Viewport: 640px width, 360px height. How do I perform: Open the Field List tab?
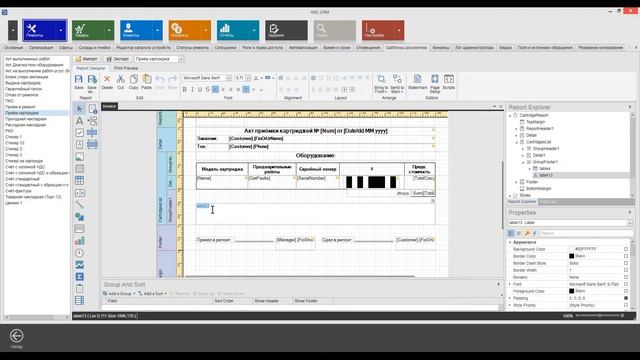(548, 202)
